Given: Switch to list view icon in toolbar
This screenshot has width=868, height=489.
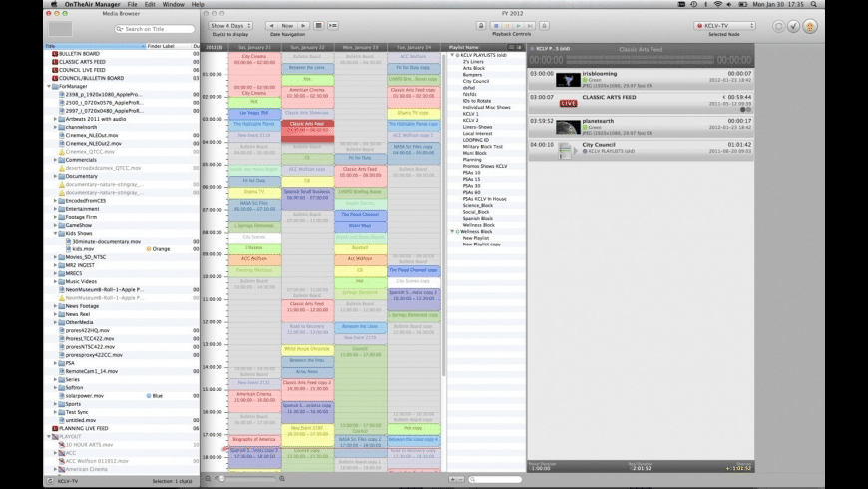Looking at the screenshot, I should coord(332,26).
